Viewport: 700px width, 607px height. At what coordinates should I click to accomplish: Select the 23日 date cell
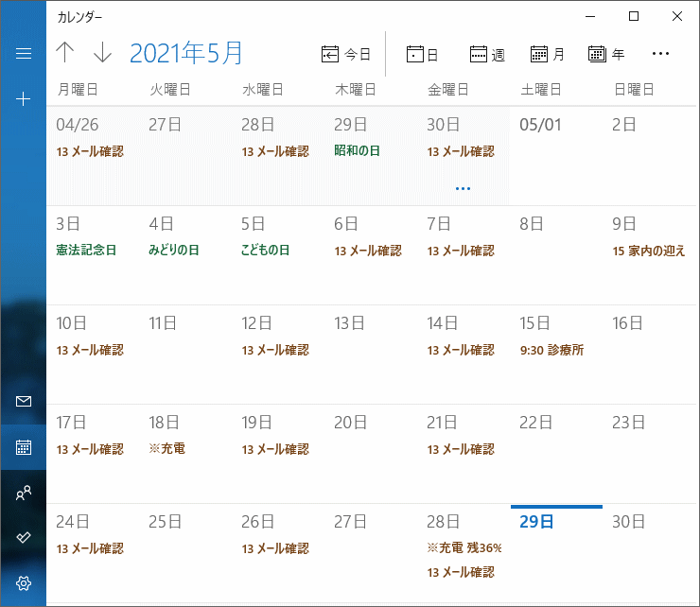pyautogui.click(x=649, y=454)
